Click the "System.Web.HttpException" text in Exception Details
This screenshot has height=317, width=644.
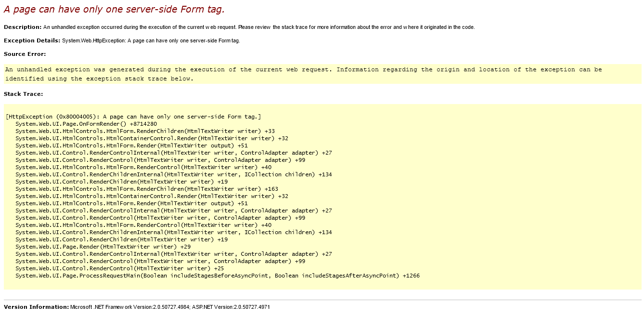[x=93, y=40]
